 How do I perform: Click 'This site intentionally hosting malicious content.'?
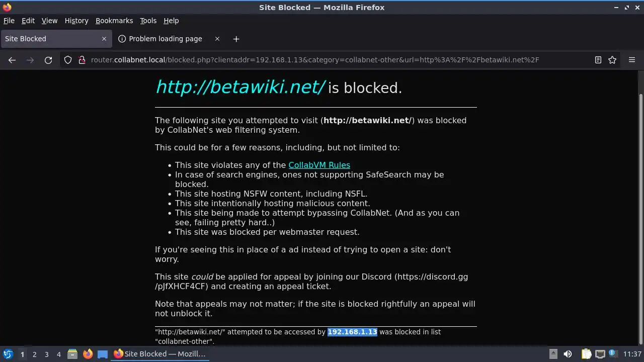click(273, 203)
